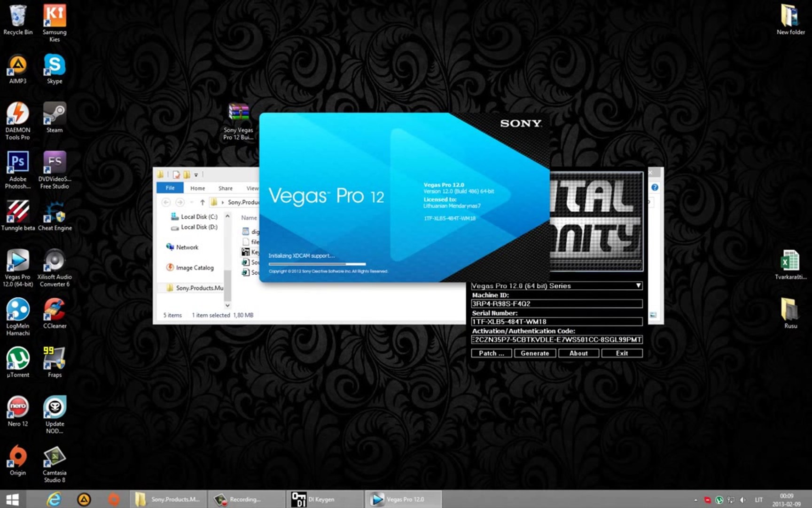Select the Sony.Products.Mu folder in navigation pane
The image size is (812, 508).
(195, 288)
